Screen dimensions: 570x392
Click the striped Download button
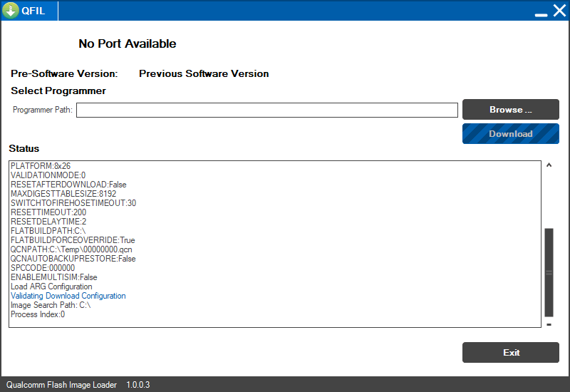[510, 134]
